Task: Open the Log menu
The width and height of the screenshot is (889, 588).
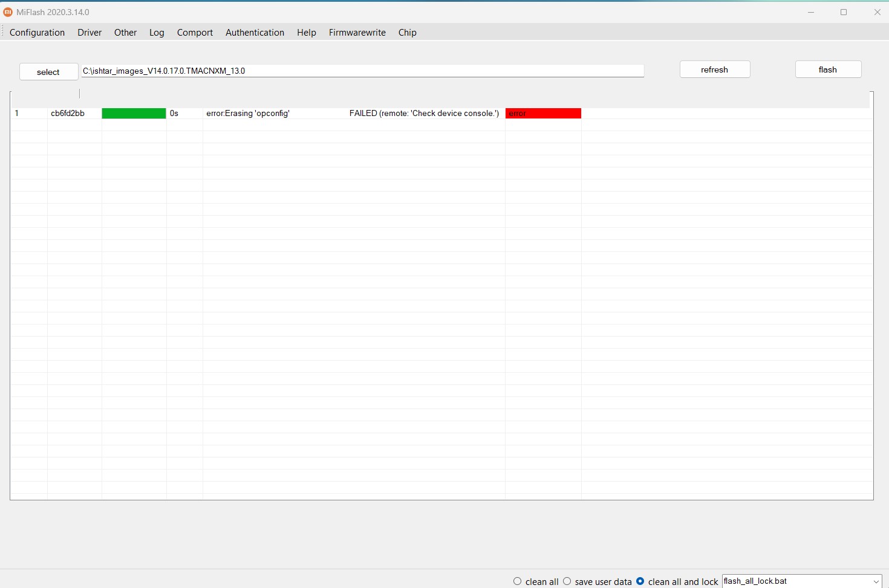Action: point(157,33)
